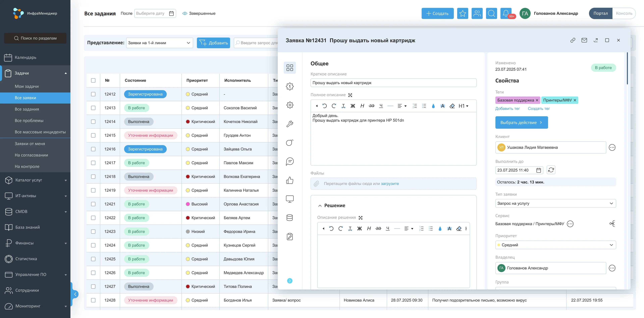Select all rows with header checkbox
This screenshot has height=318, width=644.
pos(93,80)
